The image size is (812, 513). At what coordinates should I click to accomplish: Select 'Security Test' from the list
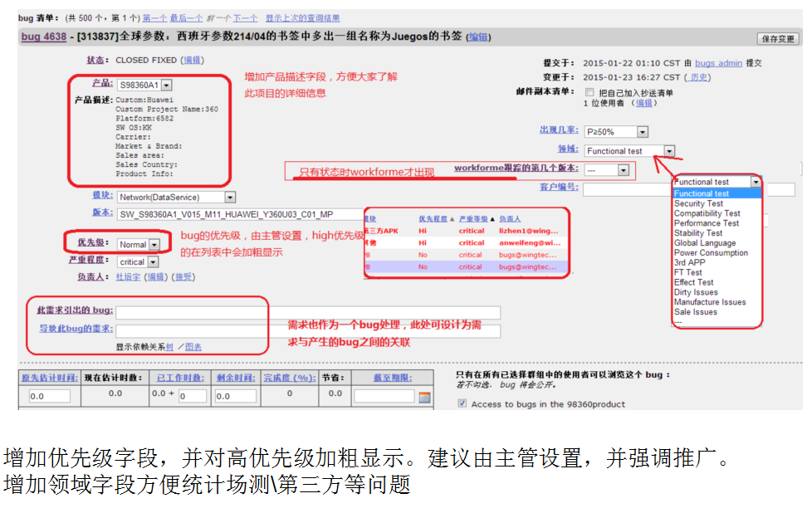(698, 203)
